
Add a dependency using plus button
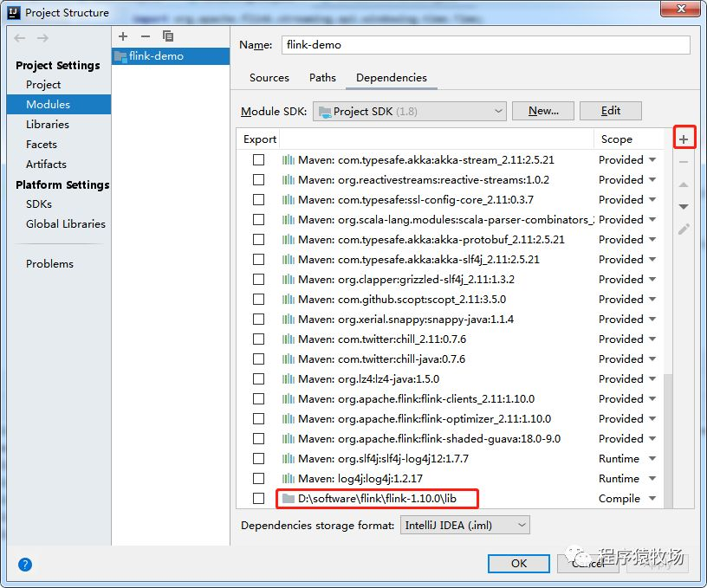(x=684, y=139)
